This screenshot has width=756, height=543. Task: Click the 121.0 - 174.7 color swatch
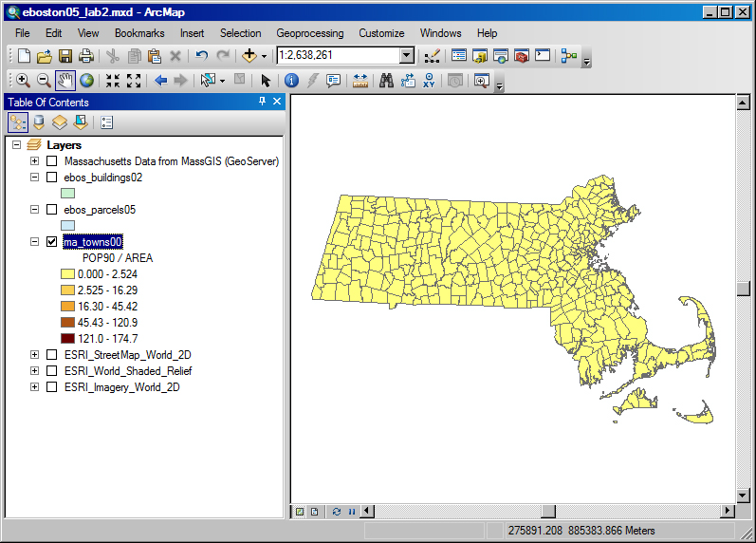coord(67,339)
